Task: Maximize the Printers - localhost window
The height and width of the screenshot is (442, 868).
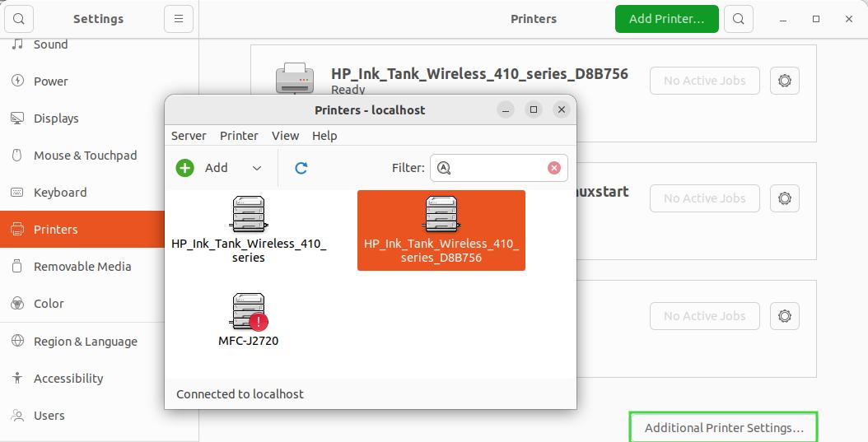Action: 534,109
